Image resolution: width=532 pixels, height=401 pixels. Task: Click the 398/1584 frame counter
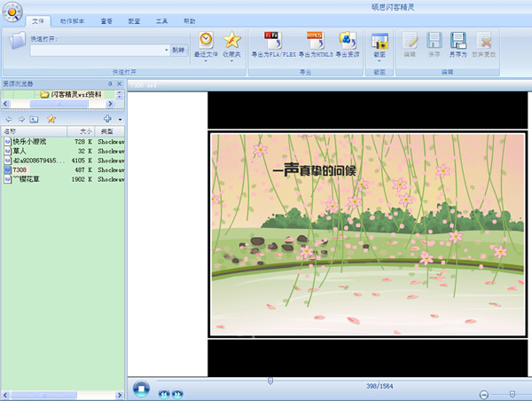(379, 386)
